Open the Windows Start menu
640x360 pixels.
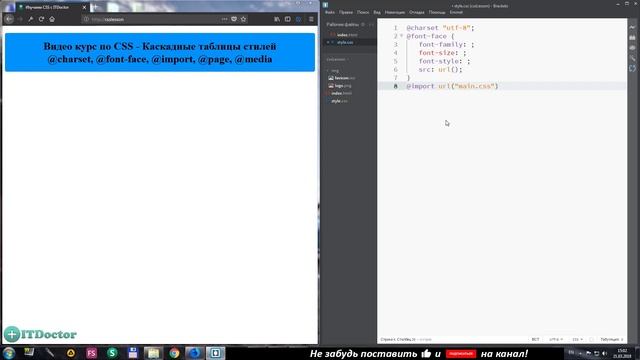(9, 353)
